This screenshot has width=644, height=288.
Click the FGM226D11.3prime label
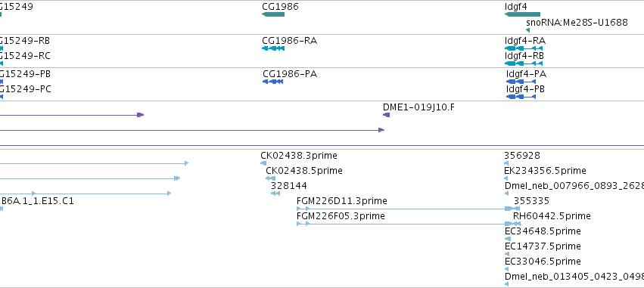click(x=342, y=201)
